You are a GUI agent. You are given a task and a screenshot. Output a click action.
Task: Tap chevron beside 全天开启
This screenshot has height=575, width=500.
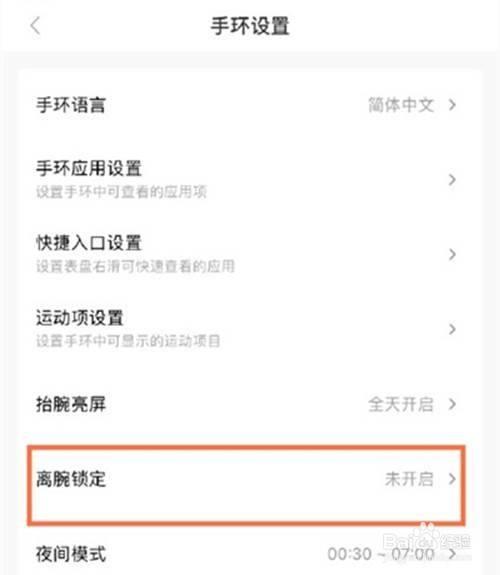tap(452, 404)
